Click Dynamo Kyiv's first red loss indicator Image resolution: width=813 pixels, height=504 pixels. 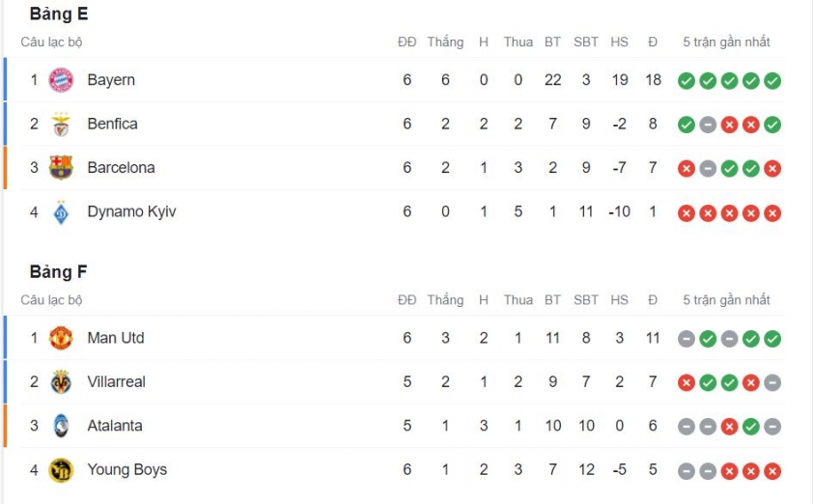tap(686, 213)
